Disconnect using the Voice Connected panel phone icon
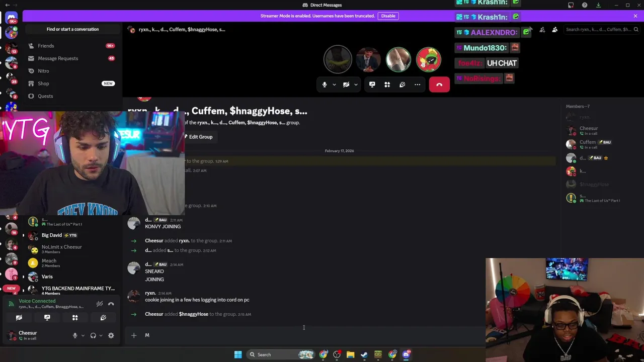The image size is (644, 362). [111, 304]
